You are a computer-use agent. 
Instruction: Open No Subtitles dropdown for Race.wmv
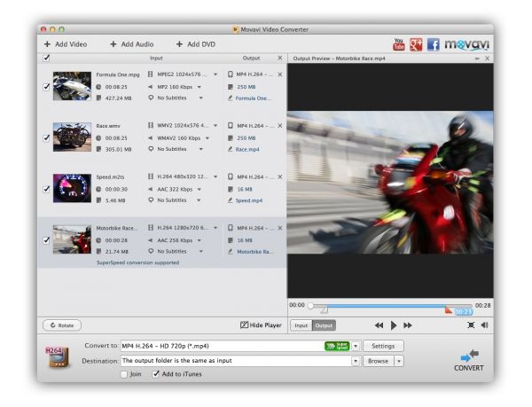click(x=199, y=149)
